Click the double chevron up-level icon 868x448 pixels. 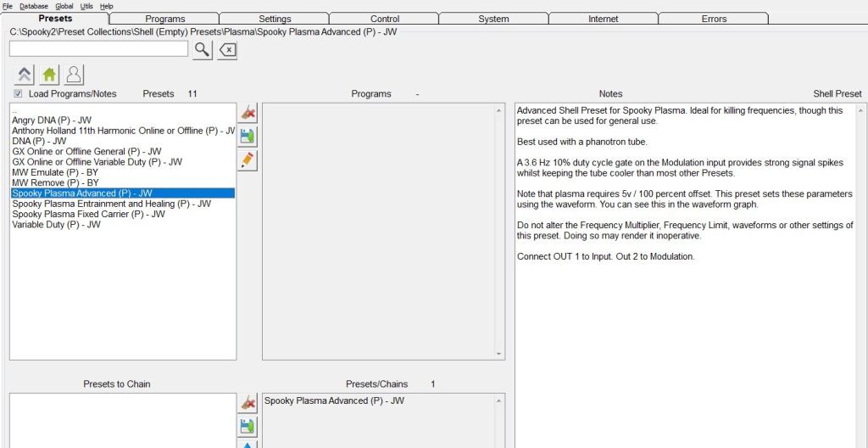[x=25, y=75]
